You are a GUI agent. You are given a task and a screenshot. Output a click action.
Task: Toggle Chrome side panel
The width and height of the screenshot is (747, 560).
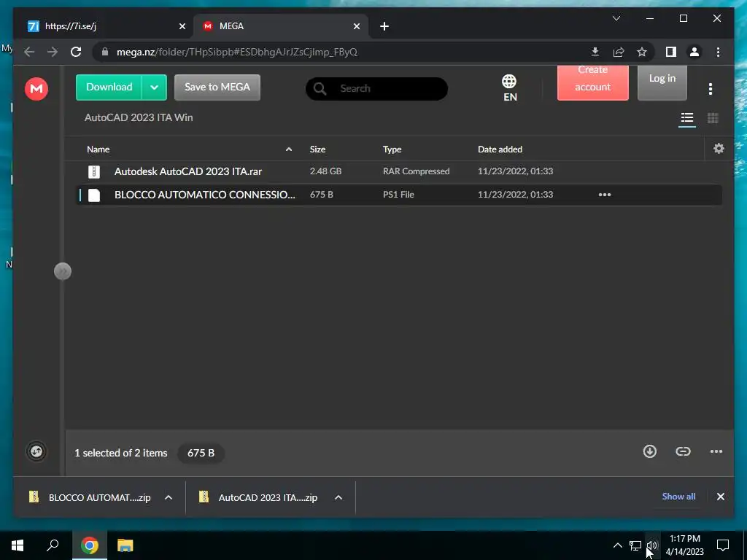(x=671, y=52)
